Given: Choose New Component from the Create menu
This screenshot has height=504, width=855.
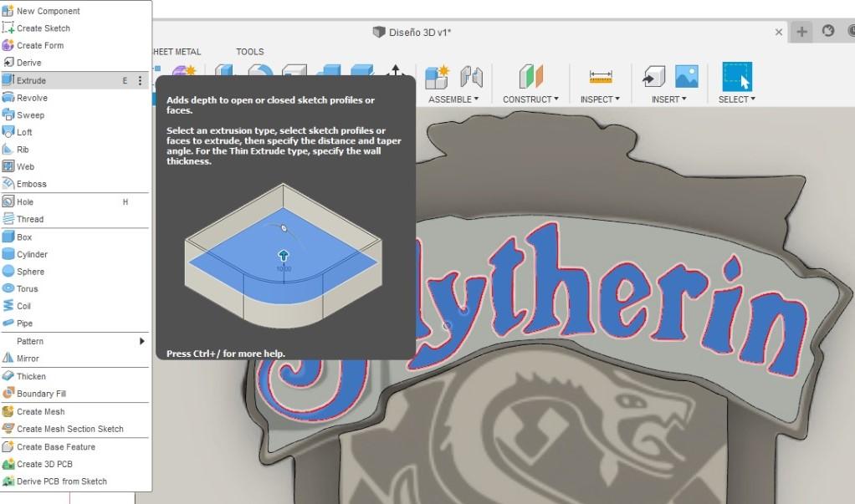Looking at the screenshot, I should 75,11.
